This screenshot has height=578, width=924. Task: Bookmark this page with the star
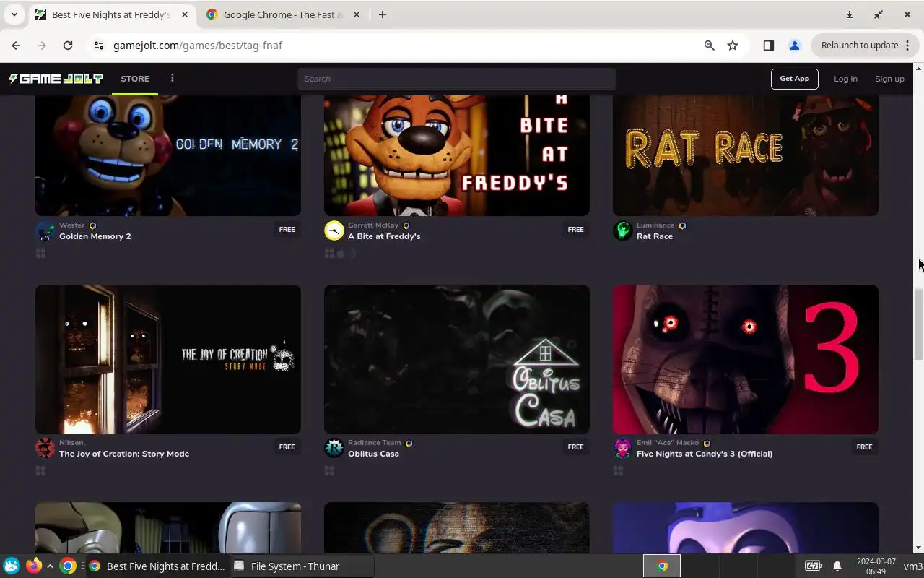[733, 45]
